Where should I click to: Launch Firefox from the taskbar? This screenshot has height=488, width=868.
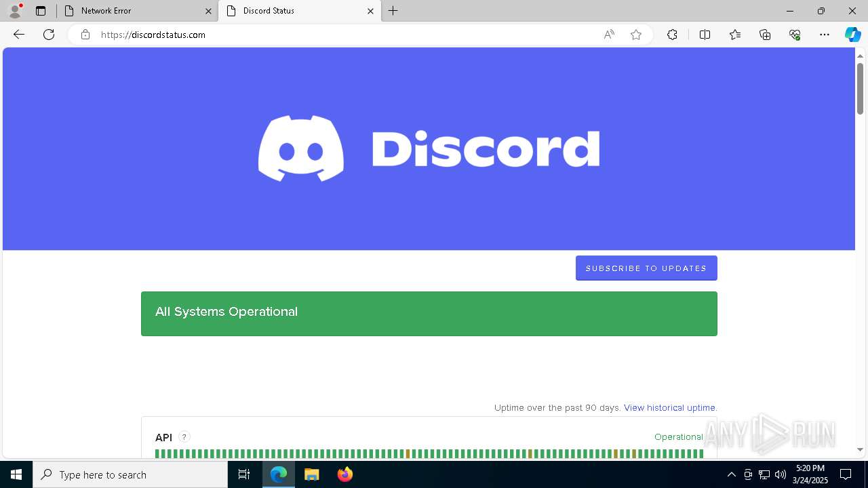pyautogui.click(x=344, y=474)
